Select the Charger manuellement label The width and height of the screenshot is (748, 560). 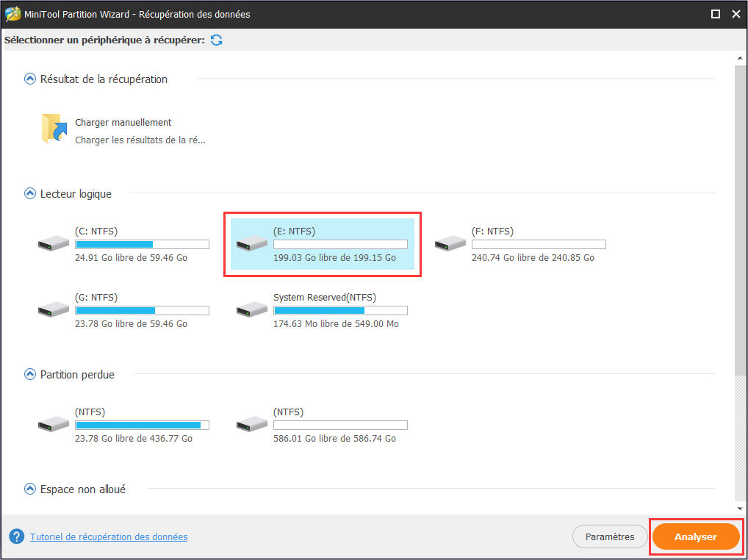click(123, 123)
